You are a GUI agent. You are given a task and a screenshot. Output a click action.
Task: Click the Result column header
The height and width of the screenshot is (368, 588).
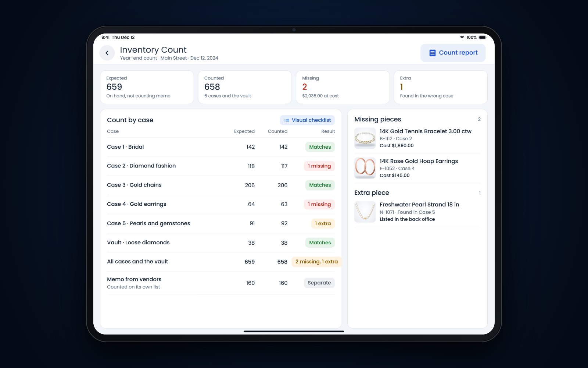(328, 131)
